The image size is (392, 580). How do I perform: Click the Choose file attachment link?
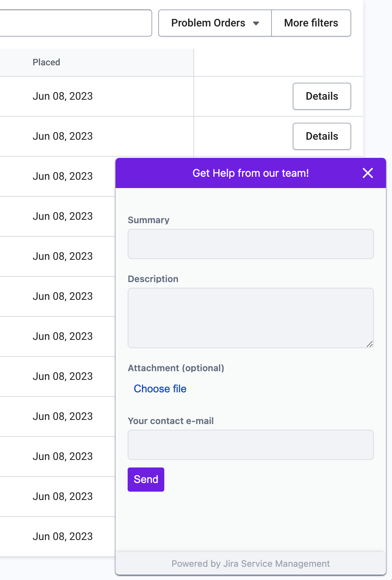[160, 389]
